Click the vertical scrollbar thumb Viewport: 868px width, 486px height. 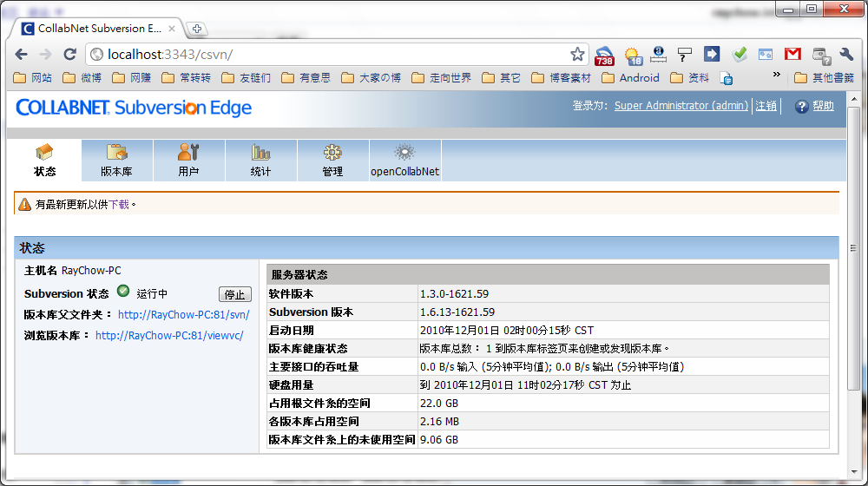click(x=853, y=248)
